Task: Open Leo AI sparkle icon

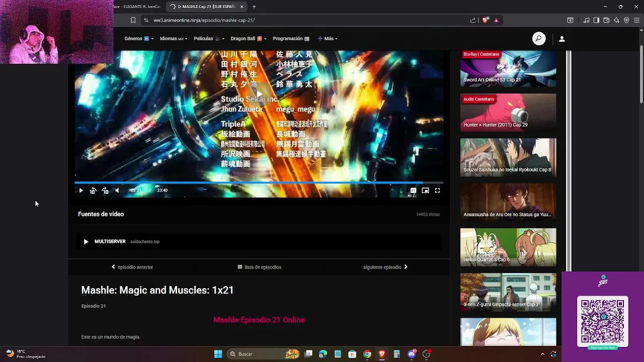Action: click(616, 20)
